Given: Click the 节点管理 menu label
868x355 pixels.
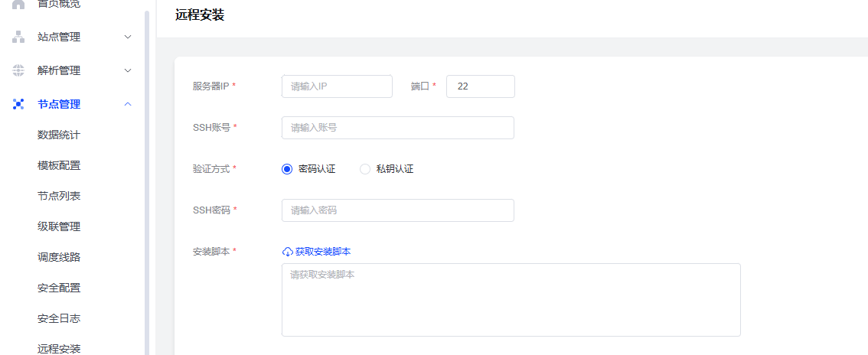Looking at the screenshot, I should tap(59, 104).
